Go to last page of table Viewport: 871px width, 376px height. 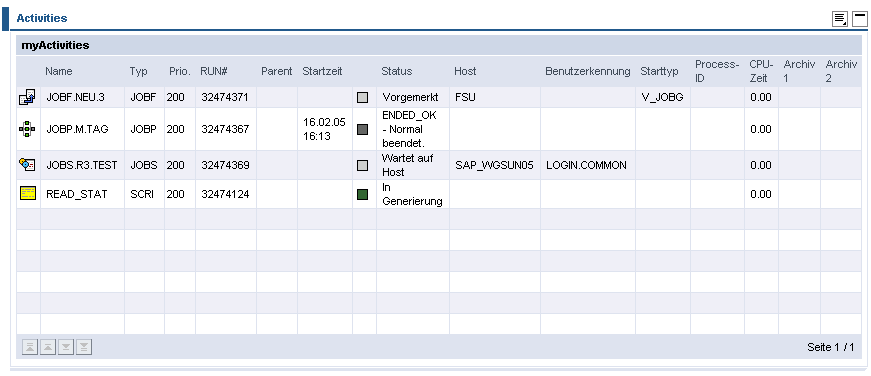(84, 347)
